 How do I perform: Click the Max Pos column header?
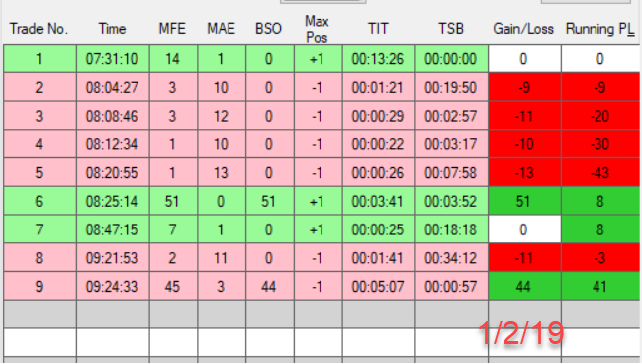pos(317,29)
